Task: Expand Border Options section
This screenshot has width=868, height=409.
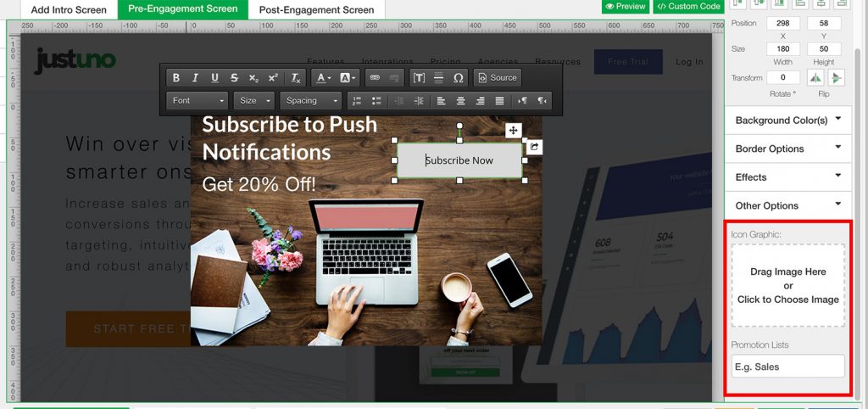Action: [787, 148]
